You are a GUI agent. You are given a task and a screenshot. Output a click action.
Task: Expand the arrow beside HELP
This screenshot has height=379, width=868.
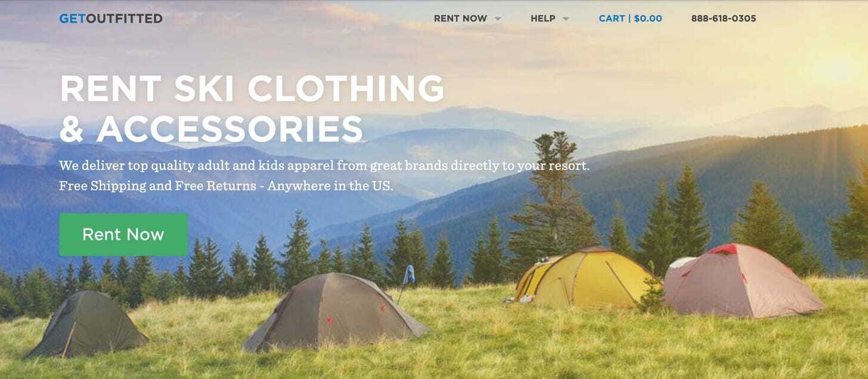click(x=566, y=19)
